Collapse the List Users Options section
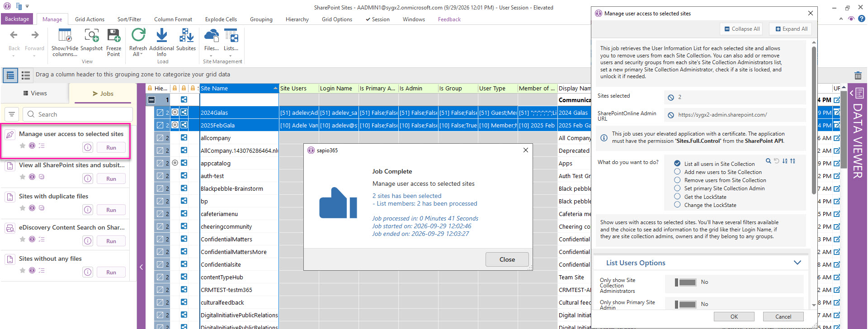The image size is (868, 329). pyautogui.click(x=797, y=263)
